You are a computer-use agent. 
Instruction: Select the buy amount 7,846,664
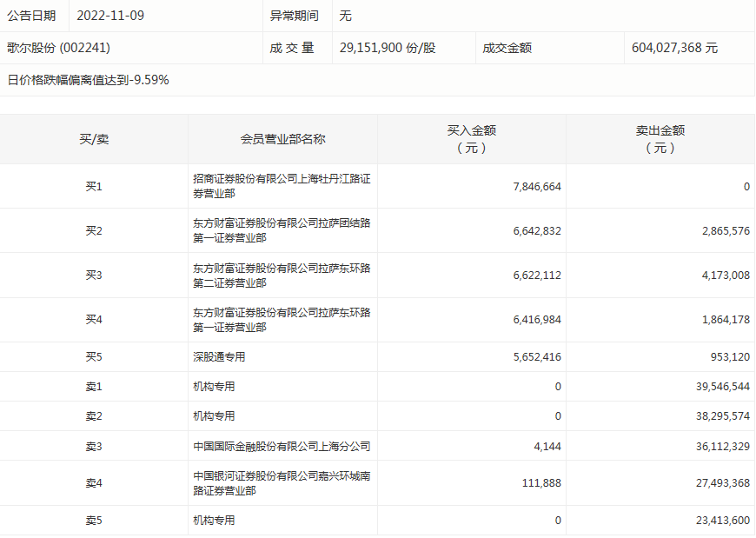pos(537,187)
